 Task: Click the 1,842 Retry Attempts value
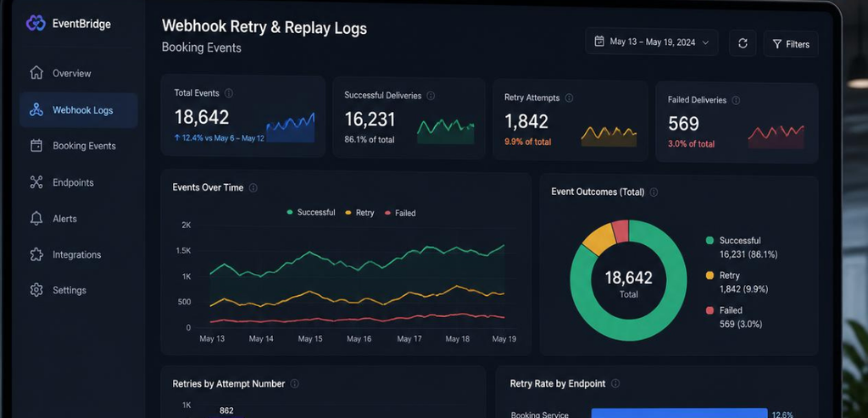[x=526, y=121]
